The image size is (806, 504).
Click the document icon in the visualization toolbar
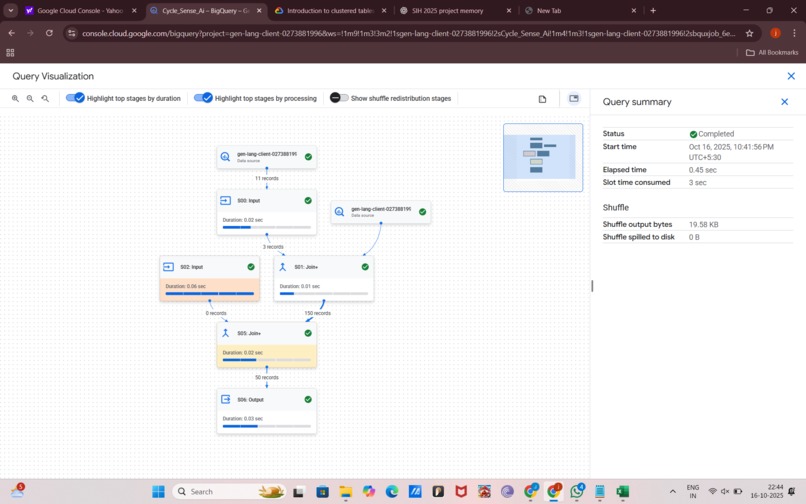coord(542,99)
